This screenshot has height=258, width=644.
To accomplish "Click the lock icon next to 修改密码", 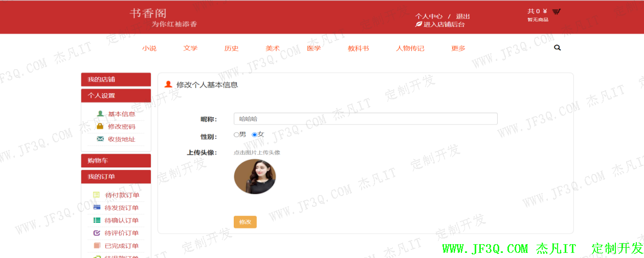I will 100,126.
